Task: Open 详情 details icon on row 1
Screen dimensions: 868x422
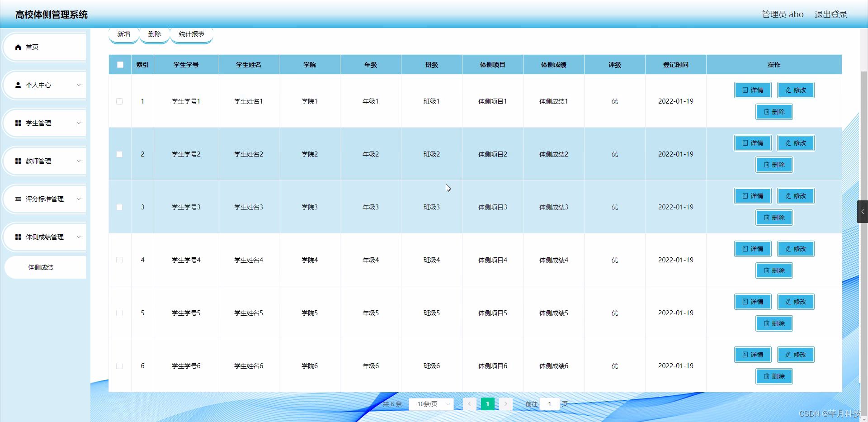Action: 744,90
